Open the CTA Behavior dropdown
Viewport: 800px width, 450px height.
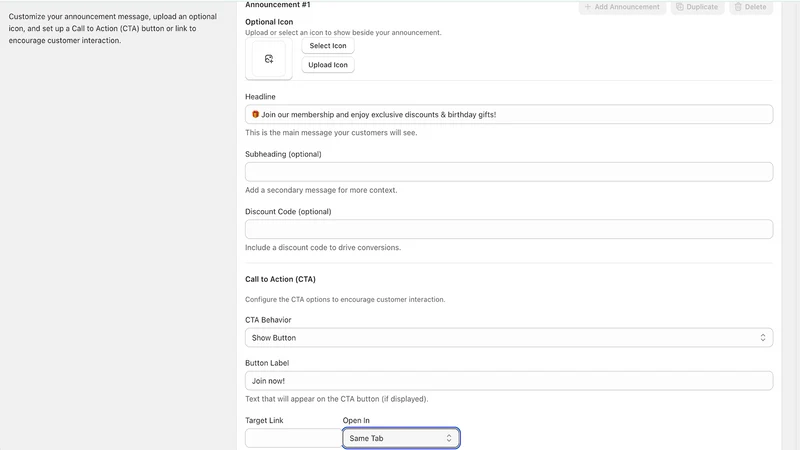509,338
